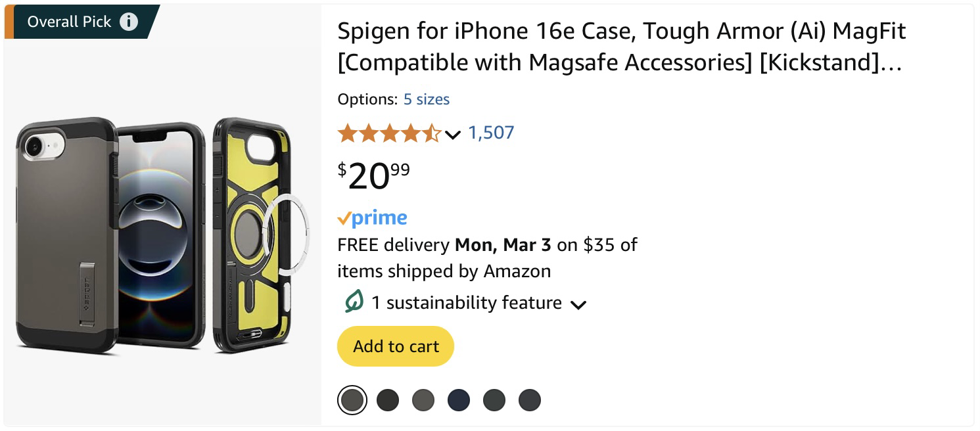This screenshot has width=980, height=431.
Task: Click the green sustainability leaf icon
Action: tap(353, 302)
